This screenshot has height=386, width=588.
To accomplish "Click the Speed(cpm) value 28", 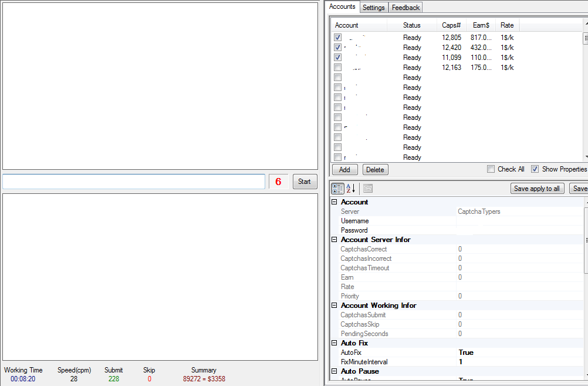I will 74,379.
